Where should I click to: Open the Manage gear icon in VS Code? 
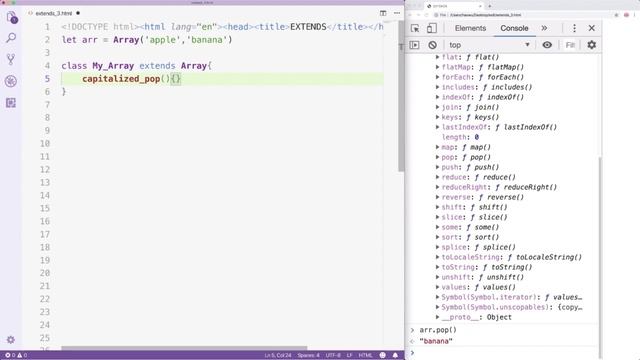point(11,340)
